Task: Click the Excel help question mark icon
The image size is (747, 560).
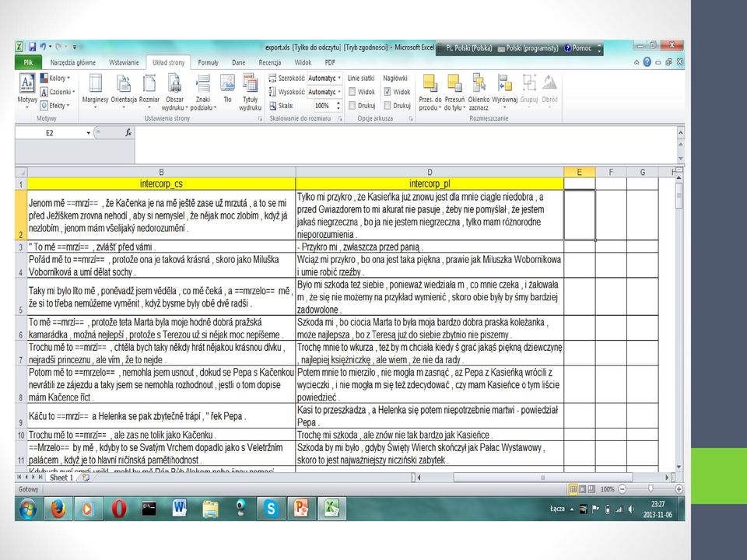Action: click(647, 62)
